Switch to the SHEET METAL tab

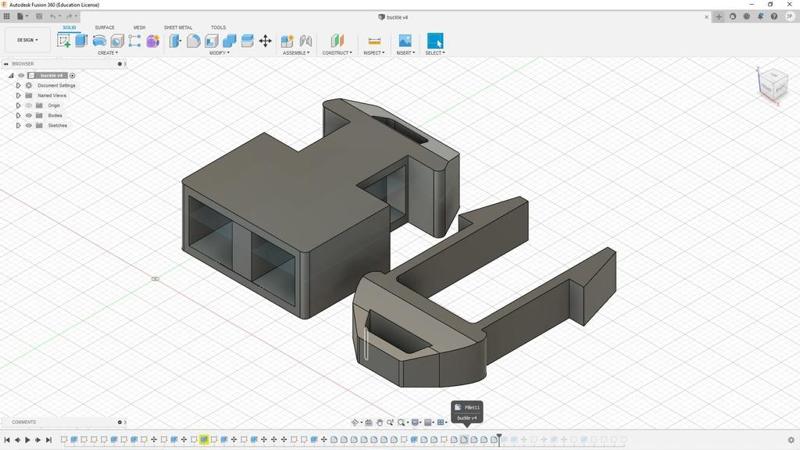(178, 28)
